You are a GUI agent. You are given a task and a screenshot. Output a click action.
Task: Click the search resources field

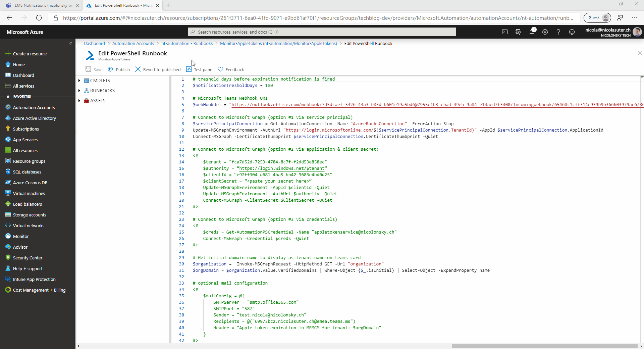pyautogui.click(x=322, y=32)
